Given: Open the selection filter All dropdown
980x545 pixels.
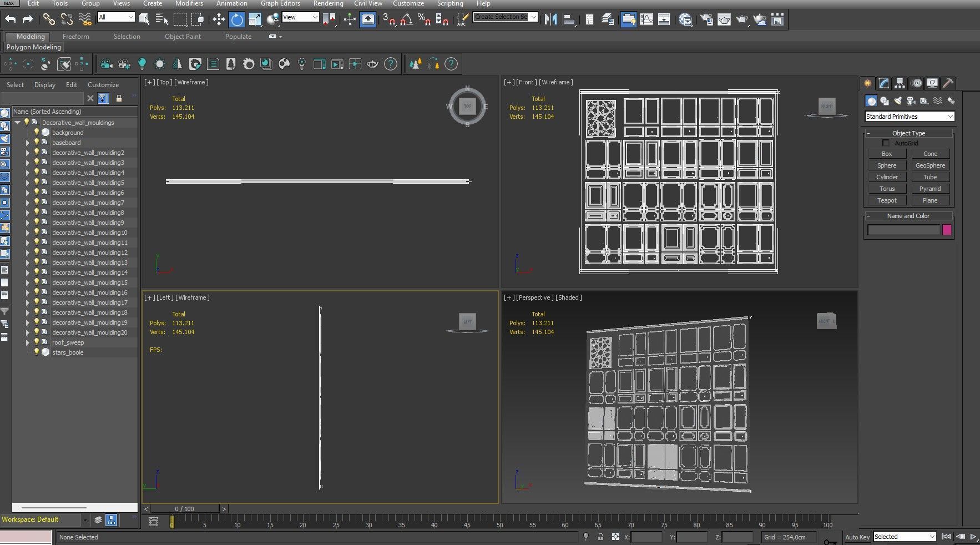Looking at the screenshot, I should 116,17.
